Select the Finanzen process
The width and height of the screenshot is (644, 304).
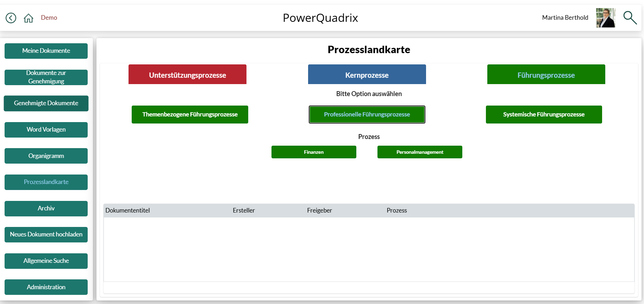[x=314, y=152]
